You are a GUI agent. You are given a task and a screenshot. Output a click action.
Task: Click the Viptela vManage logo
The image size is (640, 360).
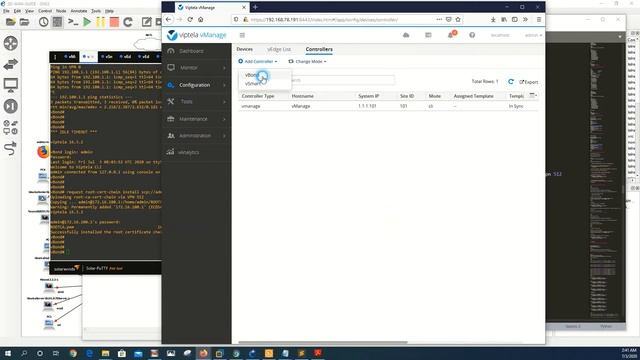click(196, 35)
